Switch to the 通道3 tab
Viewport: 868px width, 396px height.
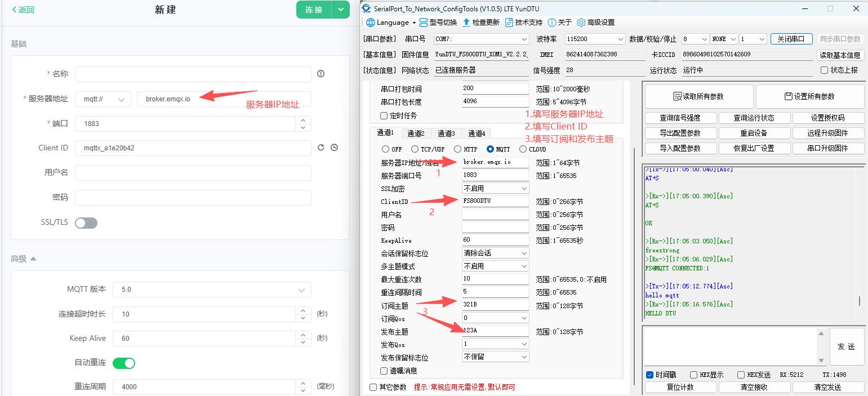point(446,134)
